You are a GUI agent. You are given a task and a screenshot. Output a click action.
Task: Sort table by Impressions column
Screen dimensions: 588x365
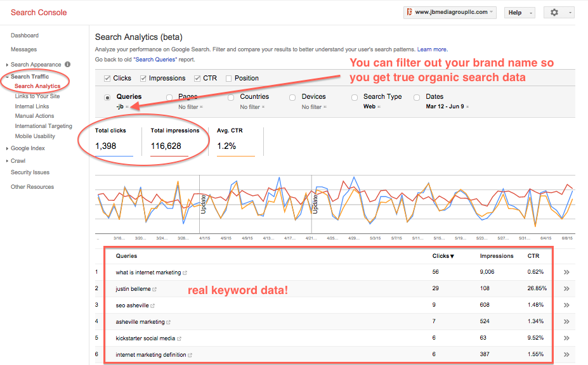[497, 256]
